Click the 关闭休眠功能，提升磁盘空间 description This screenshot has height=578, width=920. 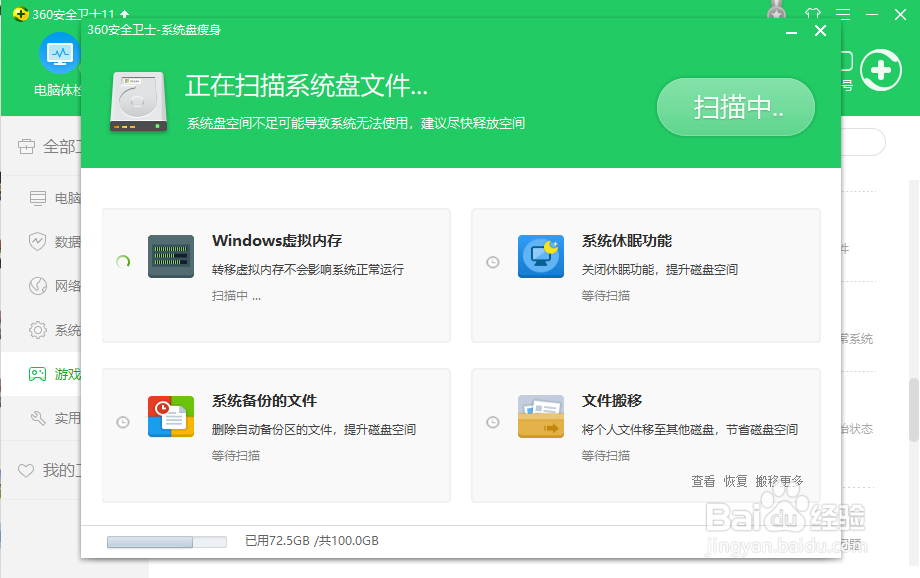tap(659, 269)
